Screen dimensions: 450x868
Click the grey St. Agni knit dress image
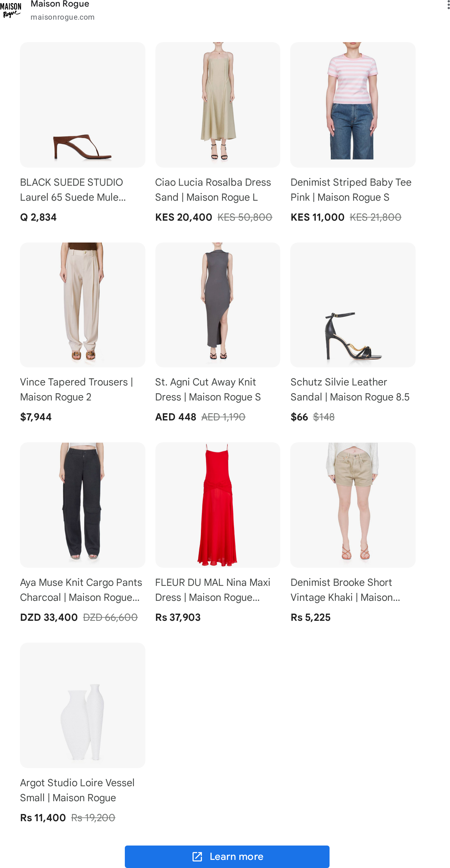218,305
